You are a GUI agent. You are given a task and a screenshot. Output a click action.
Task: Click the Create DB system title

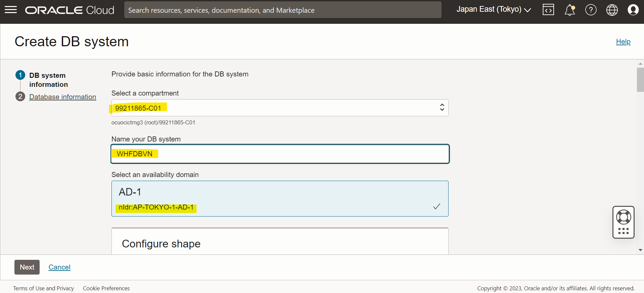click(72, 42)
